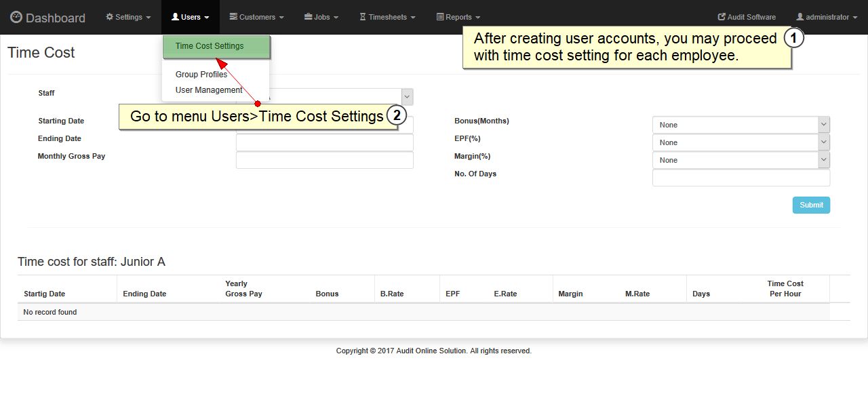Viewport: 868px width, 394px height.
Task: Click the Timesheets hourglass icon
Action: (x=363, y=17)
